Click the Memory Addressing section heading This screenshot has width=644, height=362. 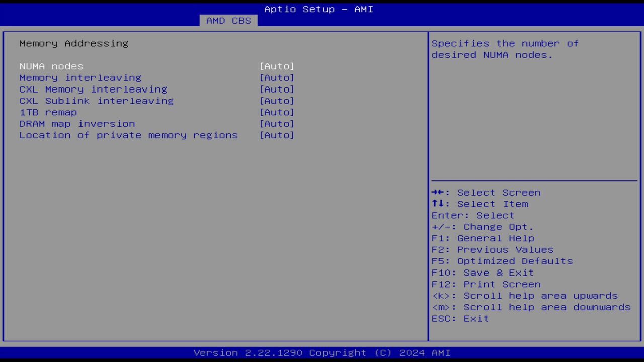pos(74,44)
